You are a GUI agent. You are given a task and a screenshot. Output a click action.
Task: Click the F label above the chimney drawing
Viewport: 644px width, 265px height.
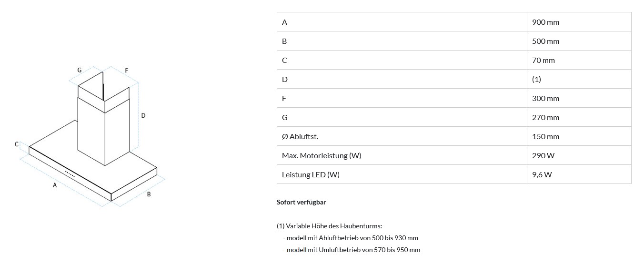pyautogui.click(x=126, y=71)
